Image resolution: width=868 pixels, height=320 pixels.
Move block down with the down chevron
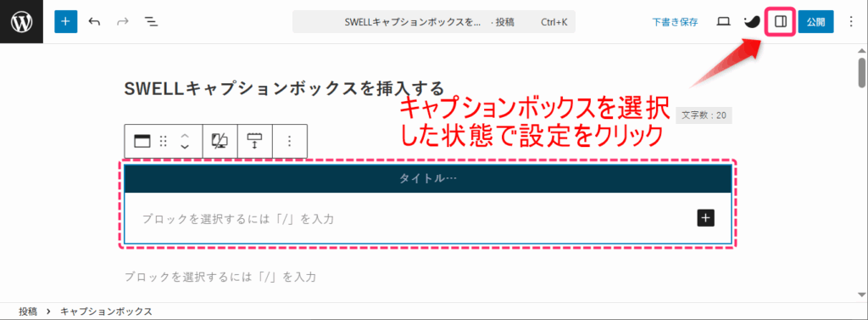pyautogui.click(x=186, y=146)
